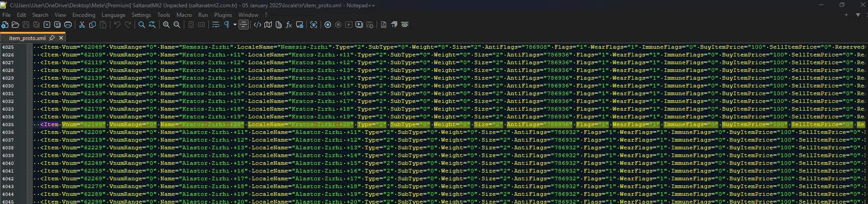
Task: Stop the macro recording
Action: point(338,25)
